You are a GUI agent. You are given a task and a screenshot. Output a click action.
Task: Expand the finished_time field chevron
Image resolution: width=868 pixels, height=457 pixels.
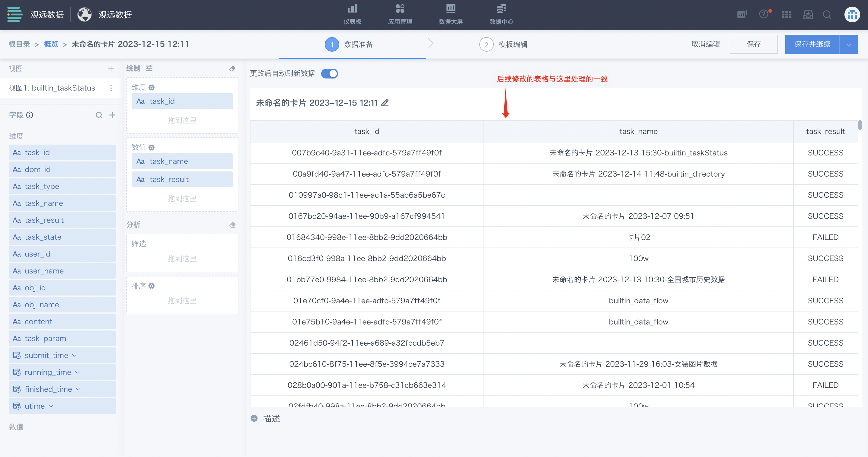click(x=78, y=389)
